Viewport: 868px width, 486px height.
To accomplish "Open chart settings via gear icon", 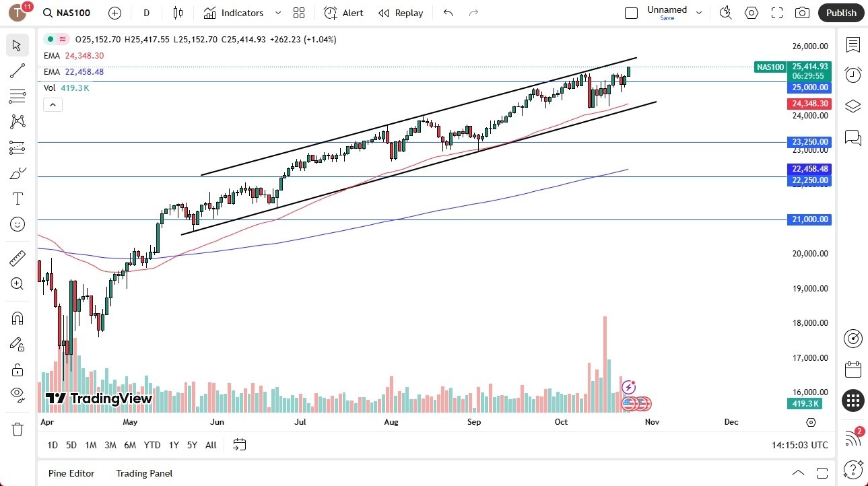I will pos(751,12).
